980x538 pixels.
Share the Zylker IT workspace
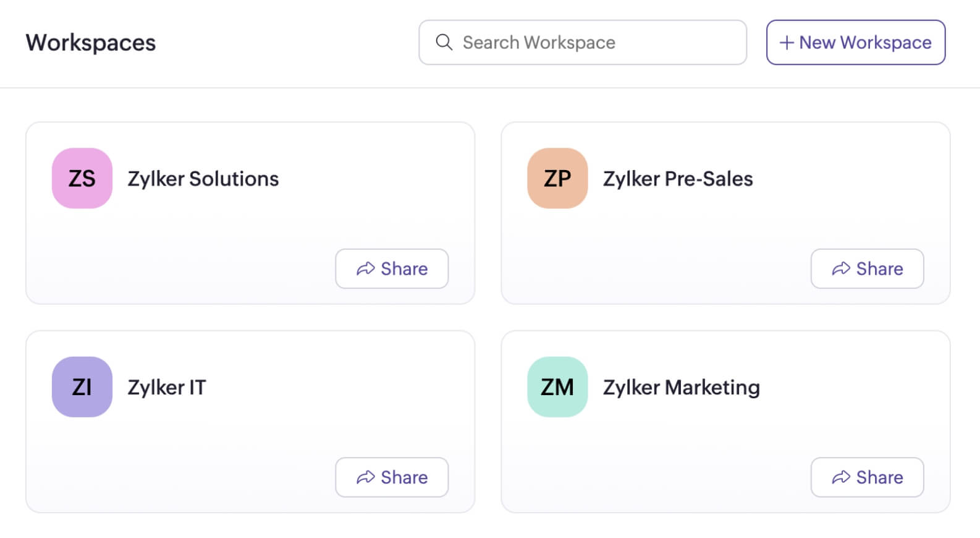[392, 477]
